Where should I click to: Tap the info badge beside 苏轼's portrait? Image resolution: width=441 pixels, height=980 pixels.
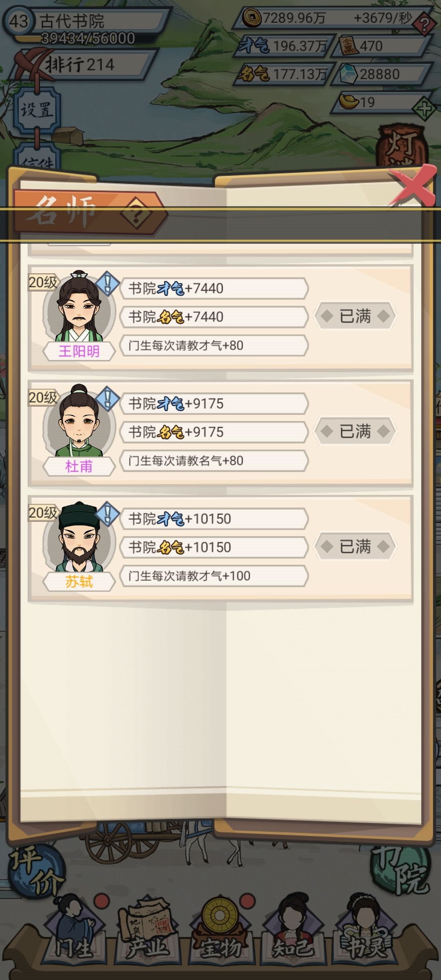tap(107, 513)
